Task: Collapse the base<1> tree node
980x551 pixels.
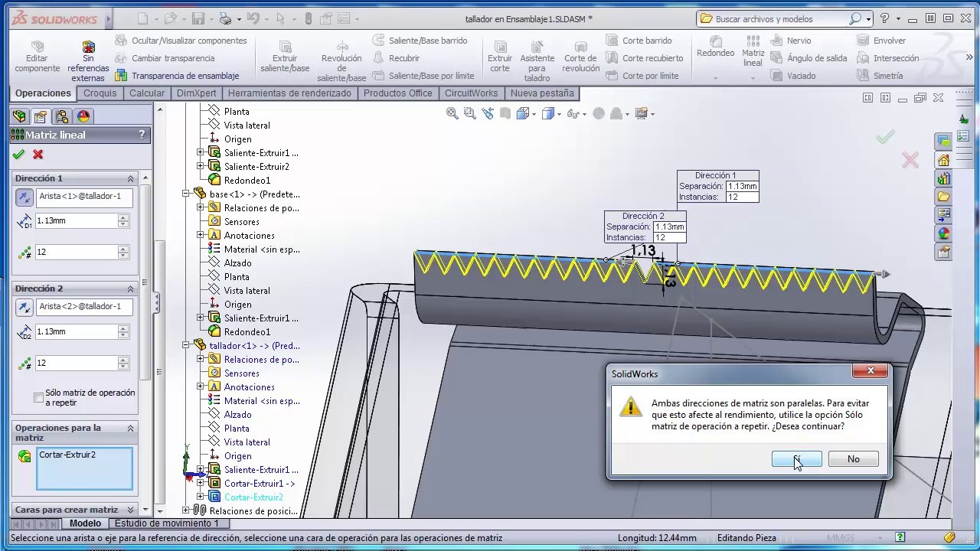Action: point(185,194)
